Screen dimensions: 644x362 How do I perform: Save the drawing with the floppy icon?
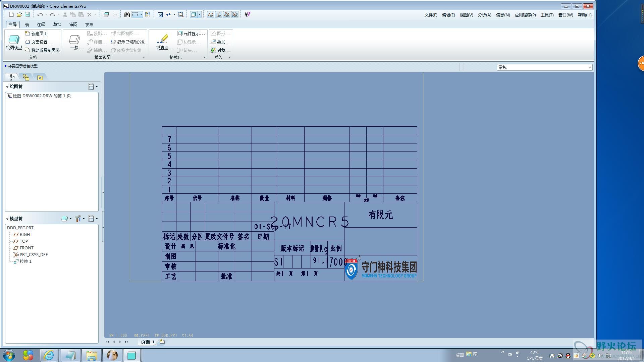[x=28, y=14]
